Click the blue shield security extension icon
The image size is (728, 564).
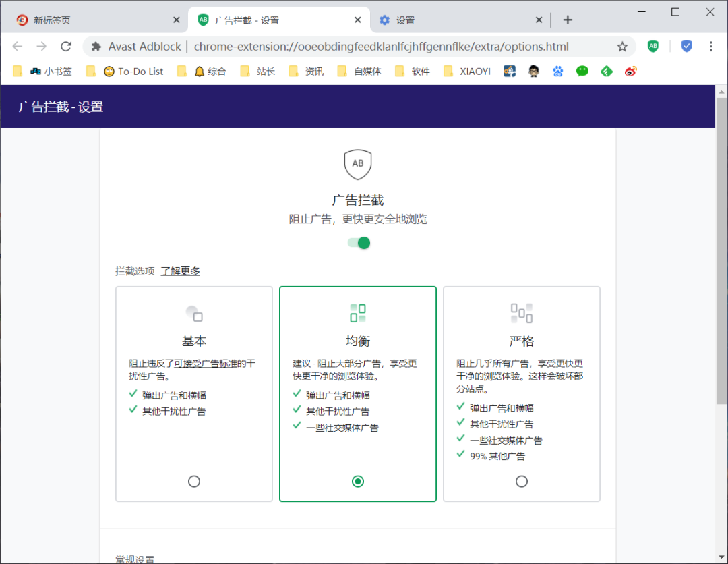tap(686, 46)
